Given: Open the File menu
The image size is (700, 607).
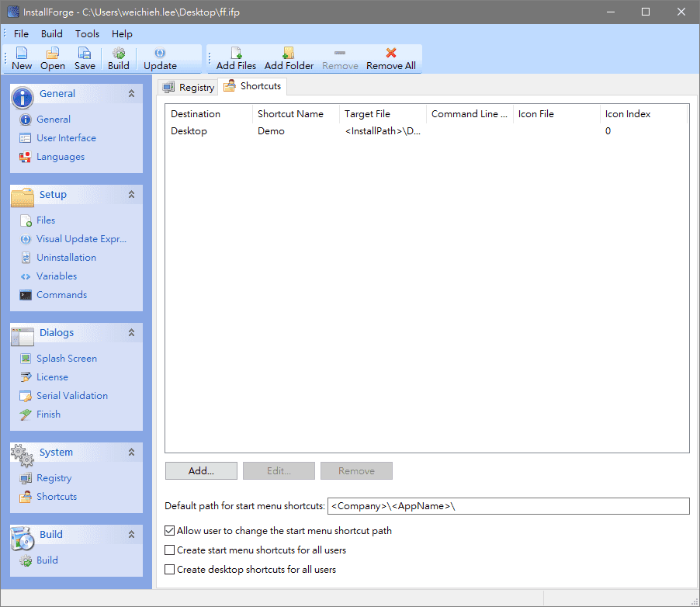Looking at the screenshot, I should tap(21, 34).
